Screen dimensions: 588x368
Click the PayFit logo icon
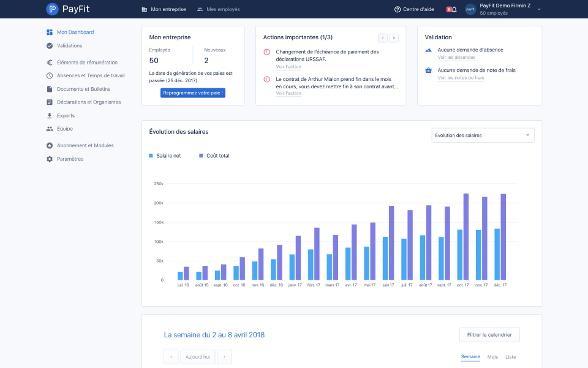[x=52, y=9]
